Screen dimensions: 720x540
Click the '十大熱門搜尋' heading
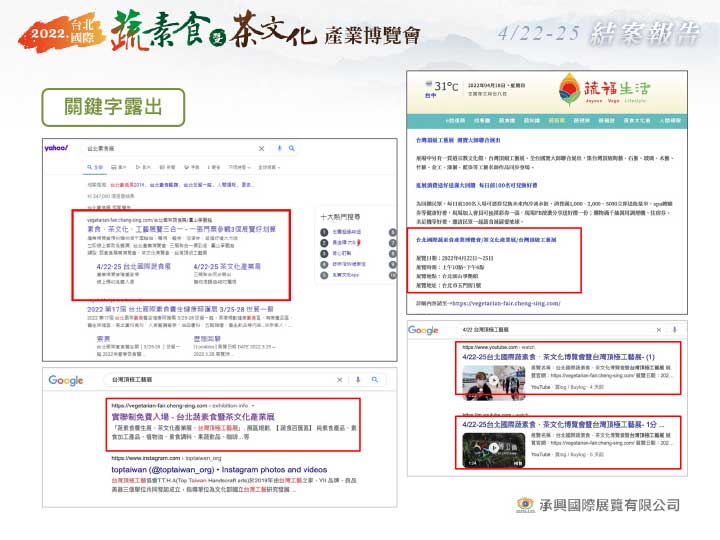[340, 217]
